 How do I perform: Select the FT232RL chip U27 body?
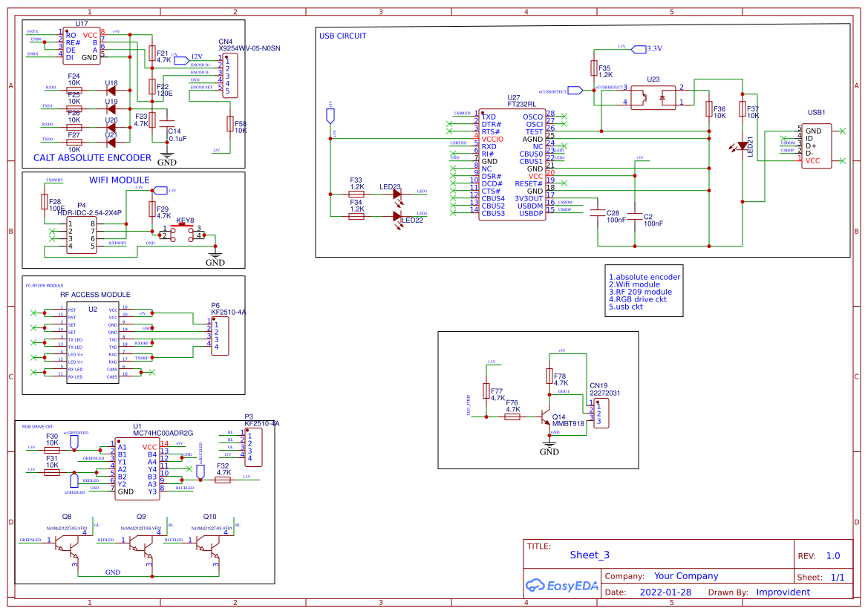tap(512, 165)
